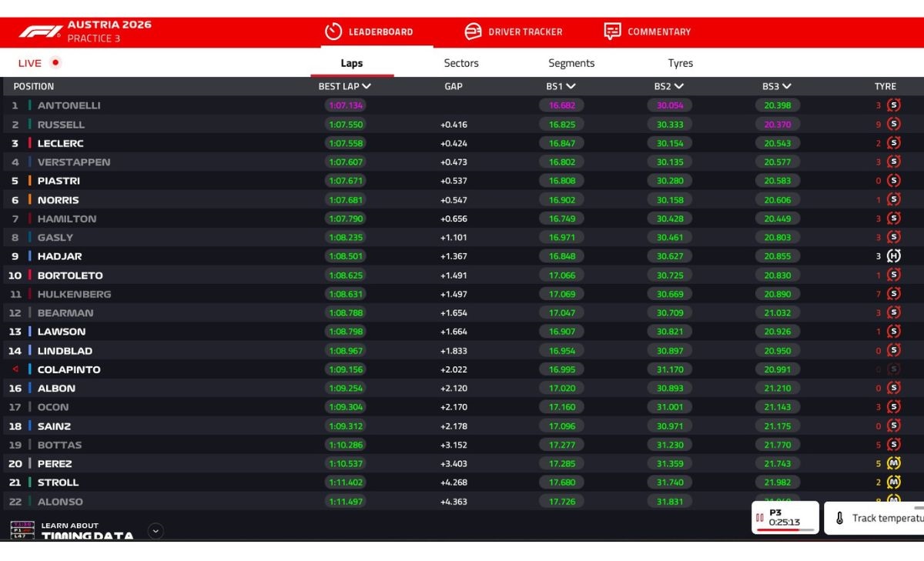The height and width of the screenshot is (561, 924).
Task: Click the soft tyre icon for Bearman
Action: point(893,312)
